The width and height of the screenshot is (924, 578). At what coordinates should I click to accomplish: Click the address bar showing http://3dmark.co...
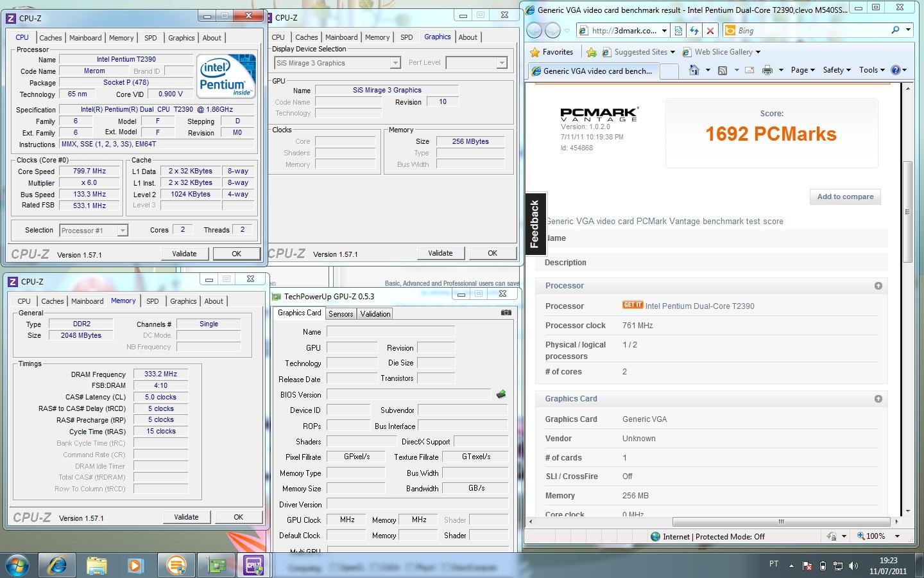(624, 30)
